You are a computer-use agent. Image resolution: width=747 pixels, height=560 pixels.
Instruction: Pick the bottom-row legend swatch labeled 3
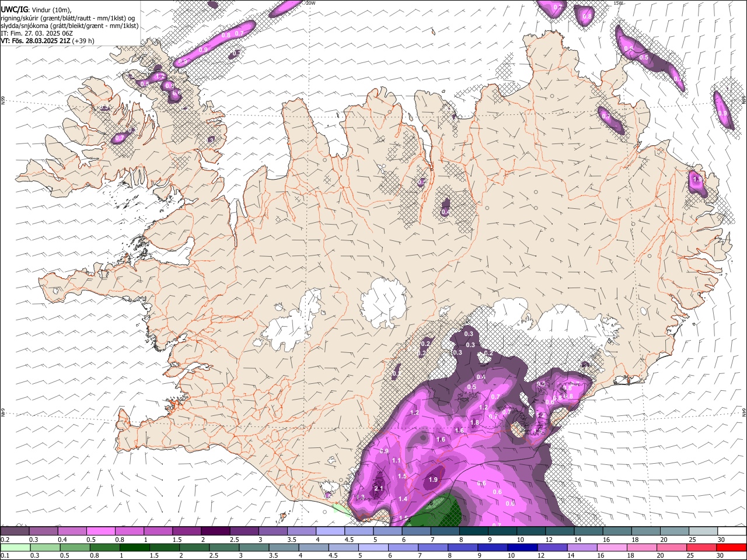click(254, 547)
